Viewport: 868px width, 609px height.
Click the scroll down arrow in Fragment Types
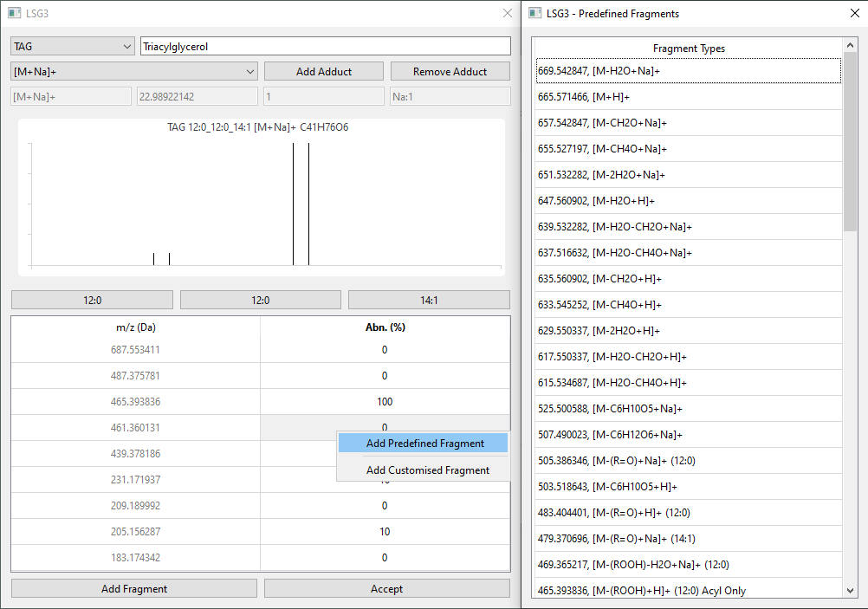(x=851, y=591)
